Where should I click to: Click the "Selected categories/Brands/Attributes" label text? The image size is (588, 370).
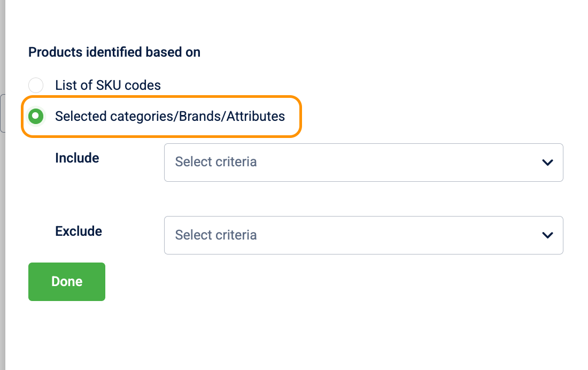coord(170,116)
